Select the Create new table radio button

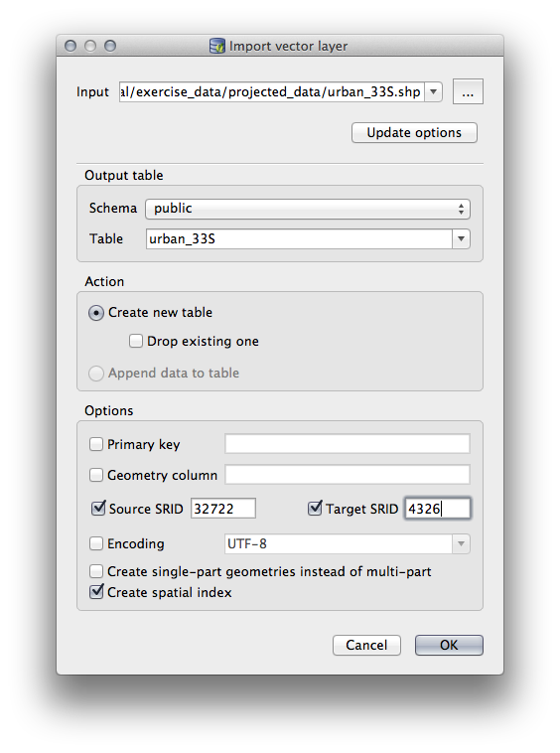point(96,313)
